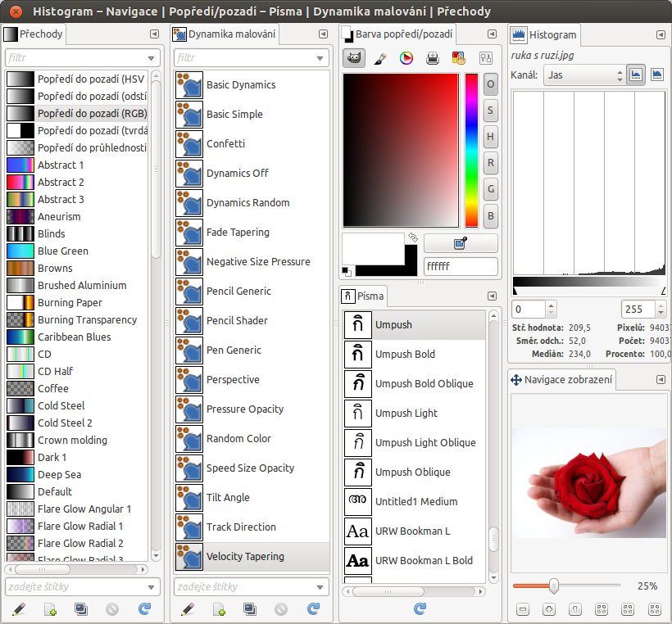This screenshot has height=624, width=672.
Task: Swap foreground and background colors
Action: coord(412,237)
